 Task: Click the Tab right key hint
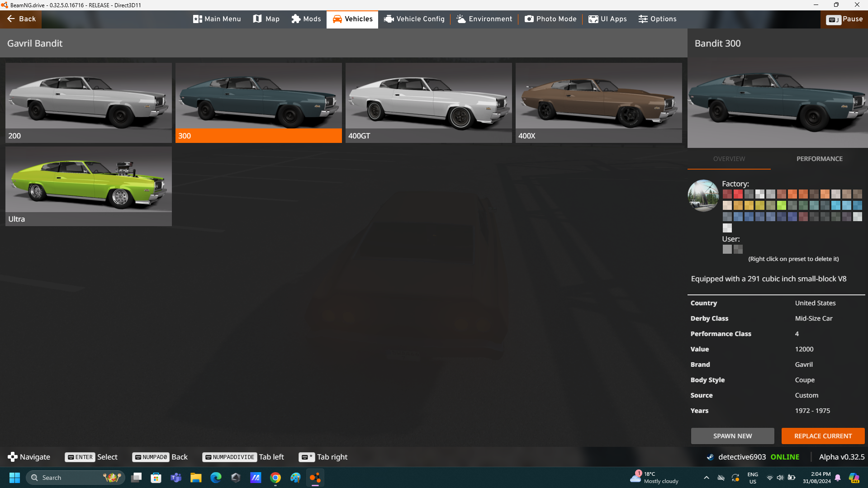(323, 457)
